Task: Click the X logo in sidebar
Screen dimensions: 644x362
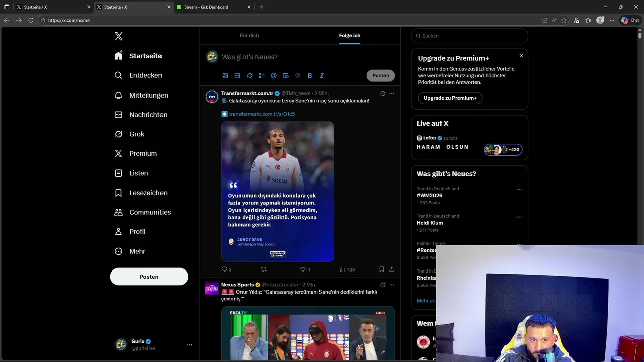Action: (119, 36)
